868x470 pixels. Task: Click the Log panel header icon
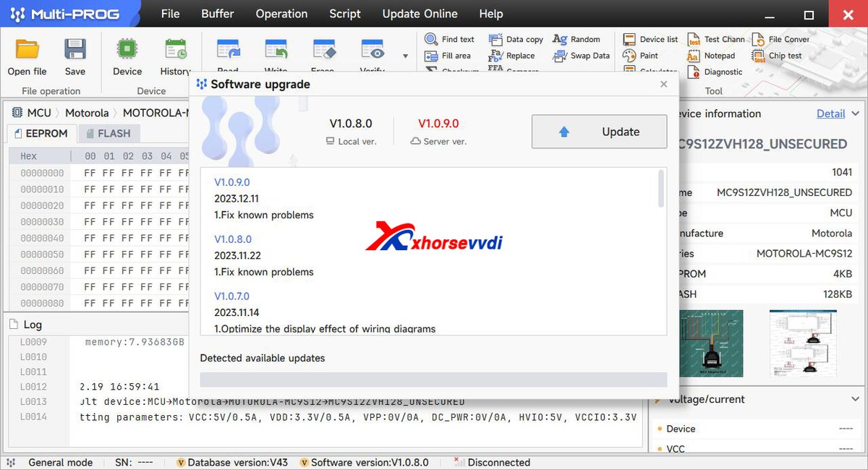point(14,325)
